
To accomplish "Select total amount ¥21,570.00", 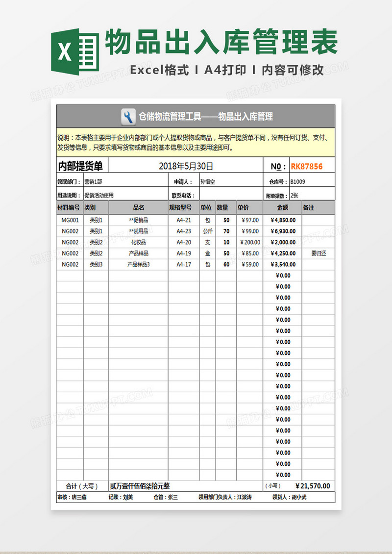I will point(313,486).
